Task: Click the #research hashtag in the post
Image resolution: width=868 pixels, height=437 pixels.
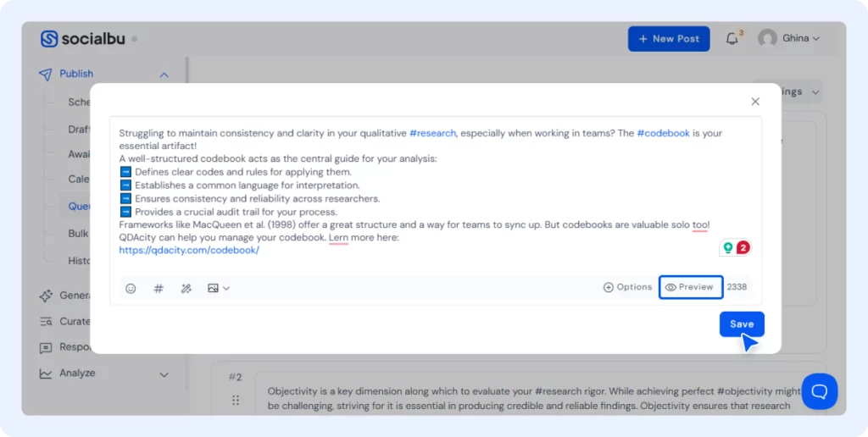Action: click(432, 133)
